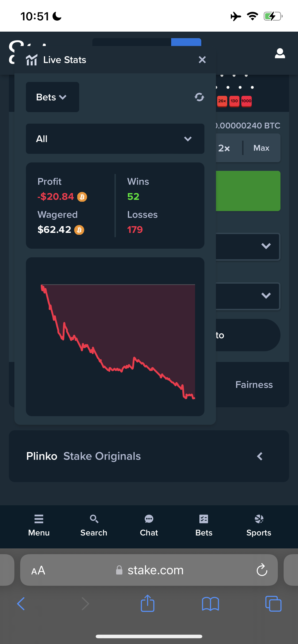Collapse the Plinko Stake Originals chevron
The width and height of the screenshot is (298, 644).
(260, 456)
